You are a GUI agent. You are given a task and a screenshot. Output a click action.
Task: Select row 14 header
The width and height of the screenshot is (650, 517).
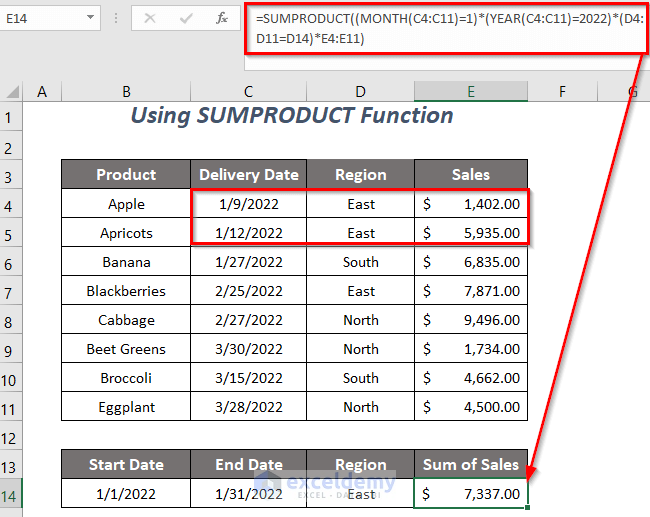[x=11, y=494]
